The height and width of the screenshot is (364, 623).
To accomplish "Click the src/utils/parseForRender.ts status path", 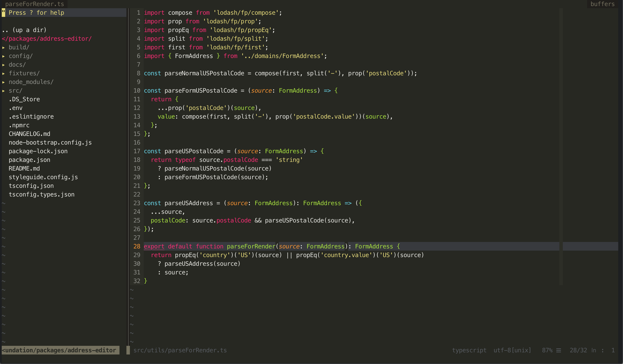I will click(180, 350).
